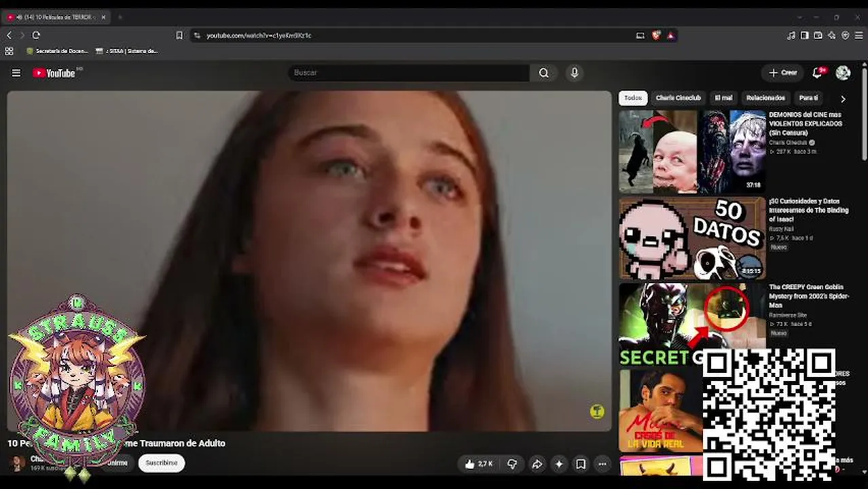The image size is (868, 489).
Task: Click the yellow T badge on the video
Action: click(x=597, y=411)
